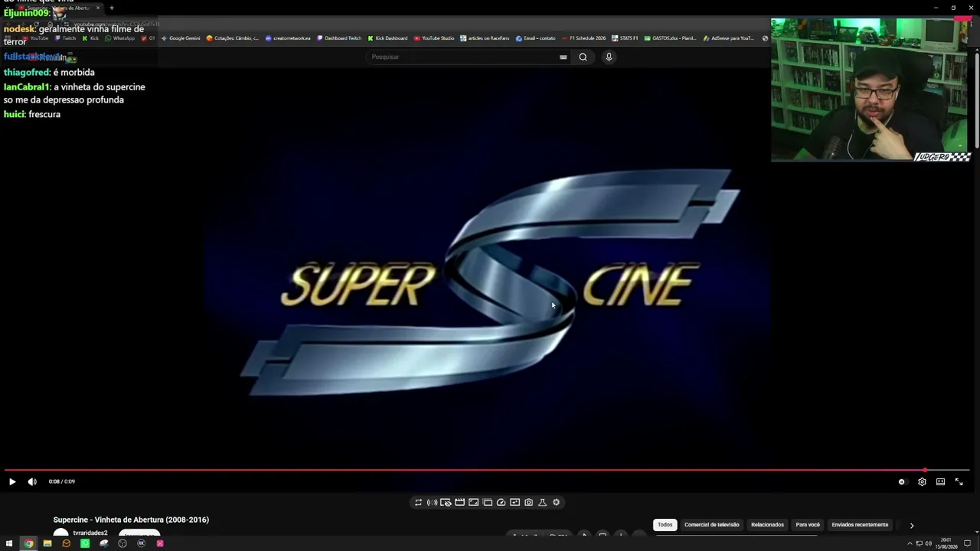The width and height of the screenshot is (980, 551).
Task: Open the Windows notification center
Action: click(x=968, y=543)
